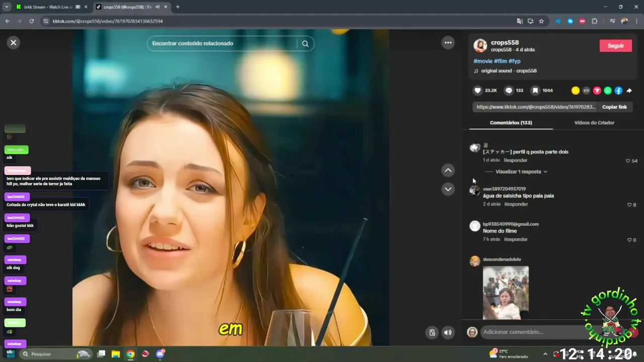Open 'original sound - crops558' music link
Screen dimensions: 644x362
509,71
